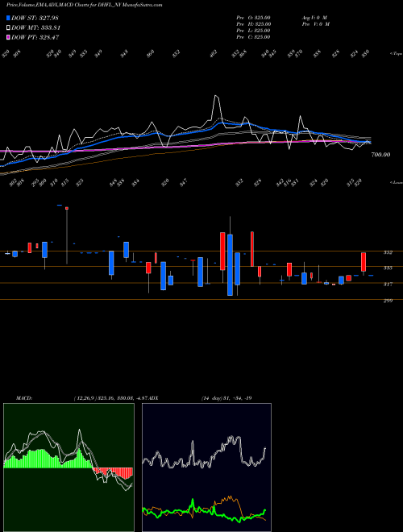The width and height of the screenshot is (403, 532).
Task: Click the MACD: indicator label
Action: click(x=23, y=398)
